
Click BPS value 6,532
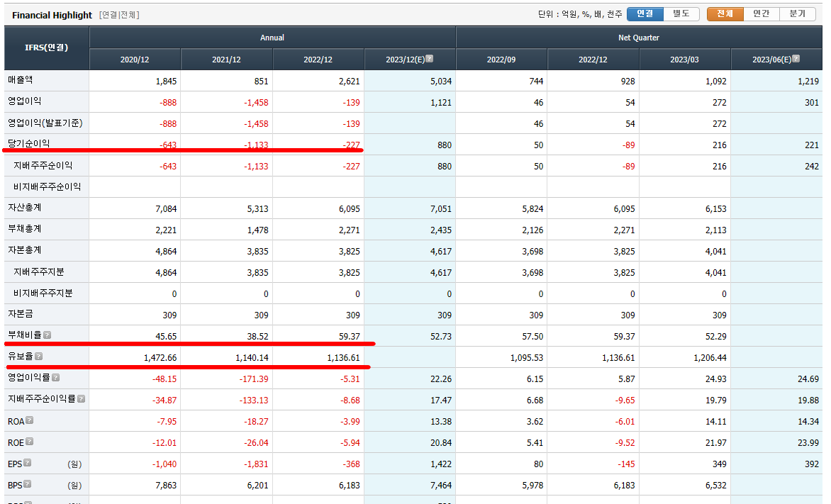[716, 485]
